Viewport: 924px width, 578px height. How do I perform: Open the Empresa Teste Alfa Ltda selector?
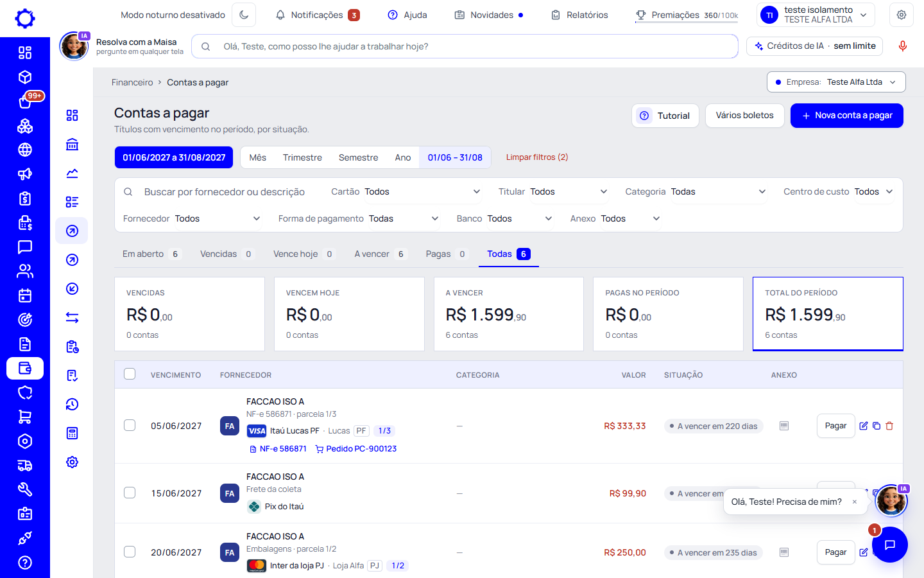click(836, 82)
